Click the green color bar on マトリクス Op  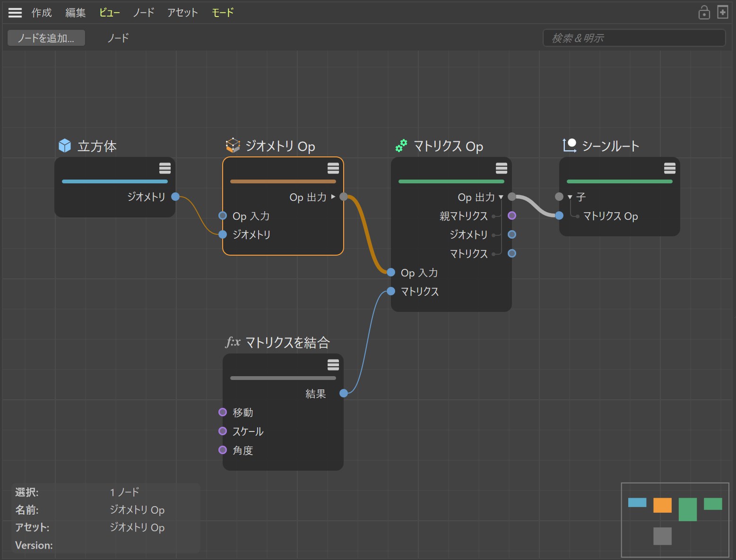(451, 181)
